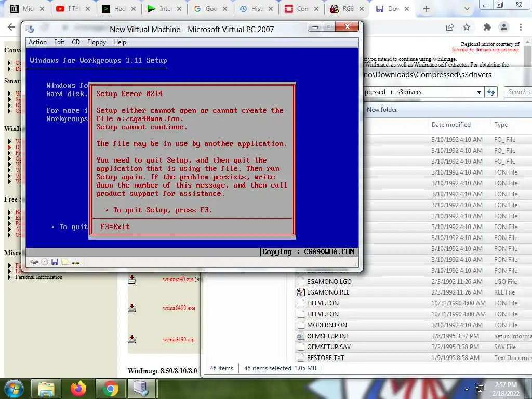Click the clock in the taskbar
Image resolution: width=532 pixels, height=399 pixels.
(x=506, y=389)
